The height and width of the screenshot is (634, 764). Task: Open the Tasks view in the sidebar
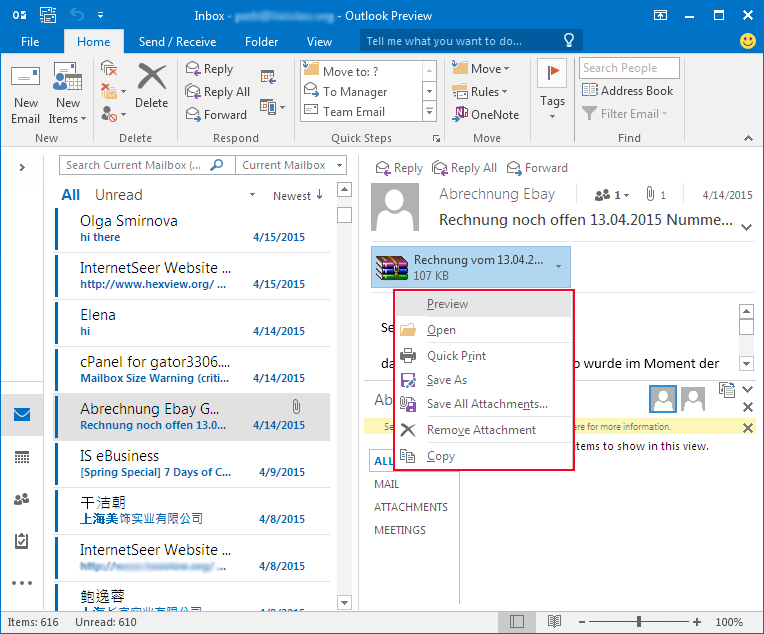[22, 540]
